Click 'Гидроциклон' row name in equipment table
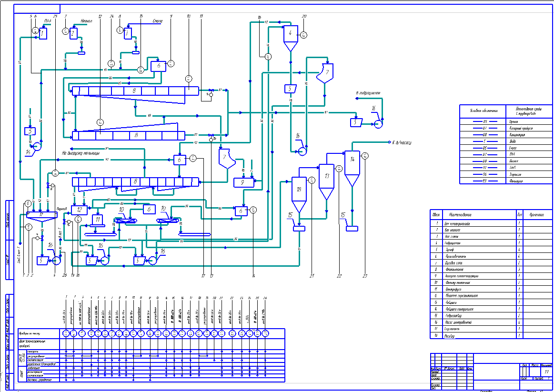The height and width of the screenshot is (392, 554). coord(453,243)
